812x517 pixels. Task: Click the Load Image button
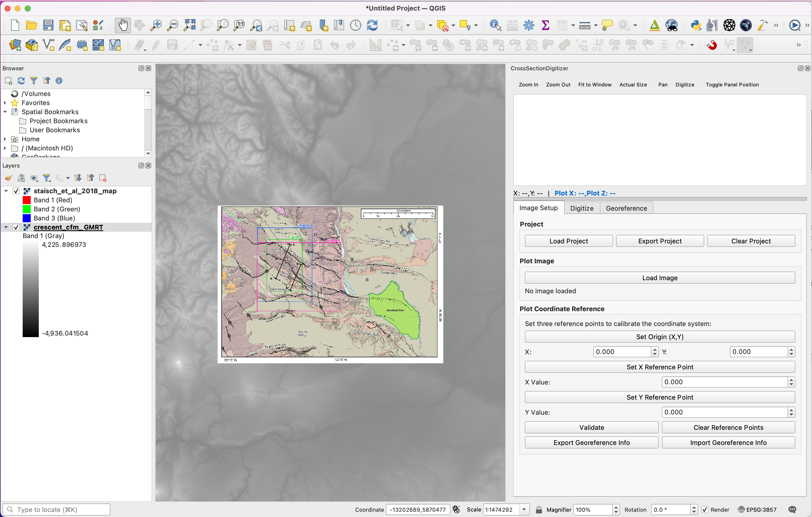660,278
